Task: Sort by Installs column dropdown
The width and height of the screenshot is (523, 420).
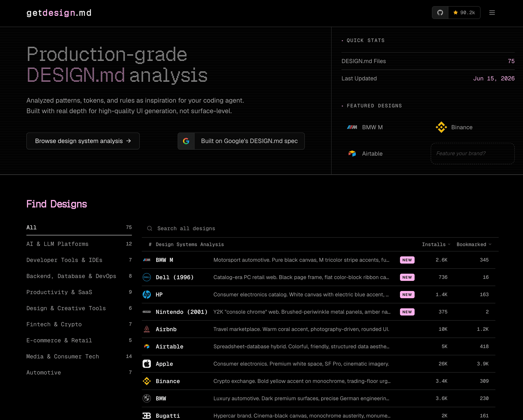Action: 436,244
